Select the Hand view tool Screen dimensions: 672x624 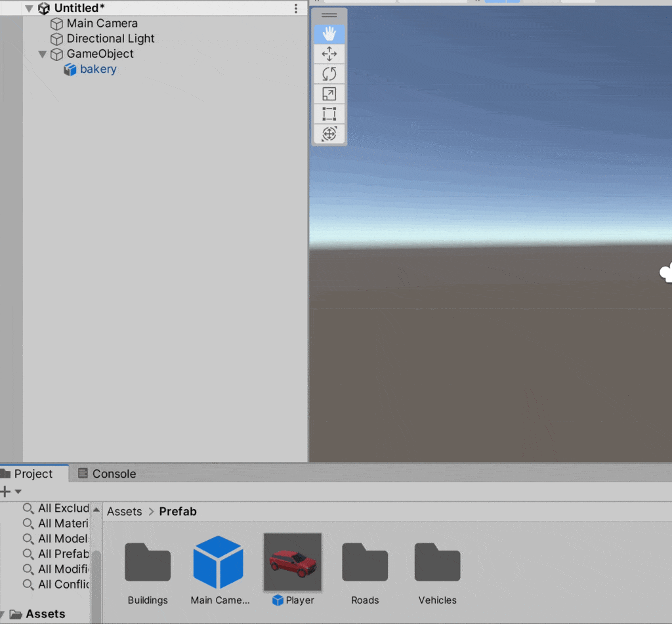[x=329, y=34]
